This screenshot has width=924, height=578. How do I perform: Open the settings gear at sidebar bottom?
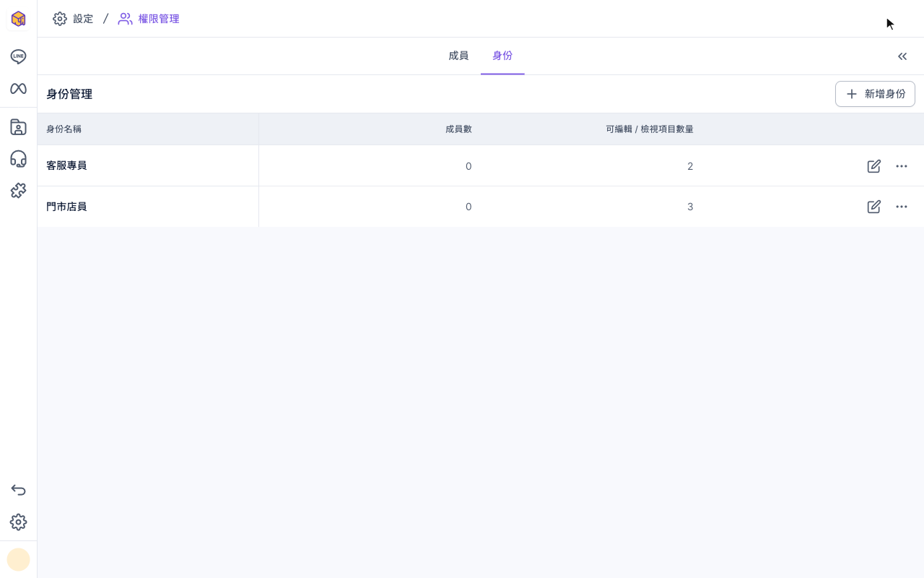(x=18, y=522)
